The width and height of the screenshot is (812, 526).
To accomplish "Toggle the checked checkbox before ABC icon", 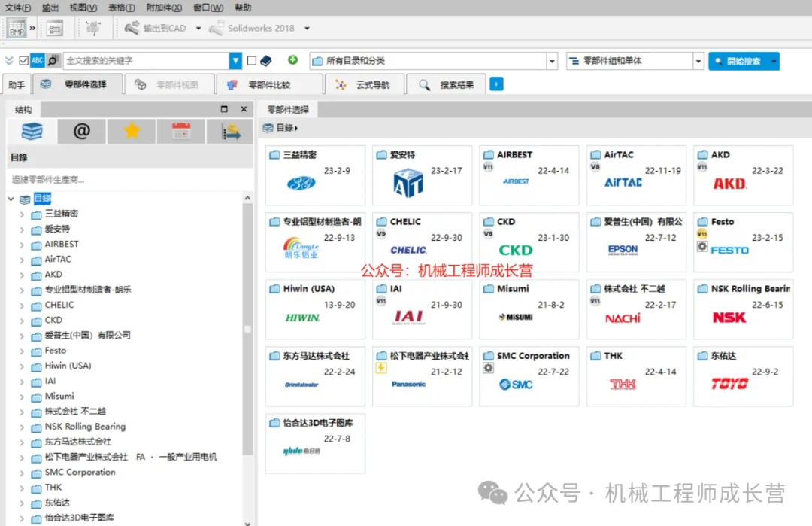I will 23,61.
